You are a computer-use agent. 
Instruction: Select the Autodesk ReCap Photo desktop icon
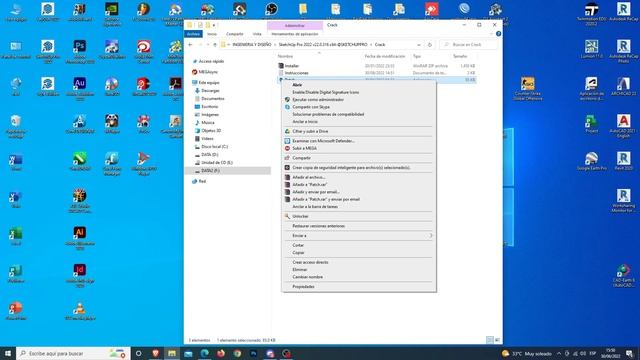pyautogui.click(x=623, y=51)
